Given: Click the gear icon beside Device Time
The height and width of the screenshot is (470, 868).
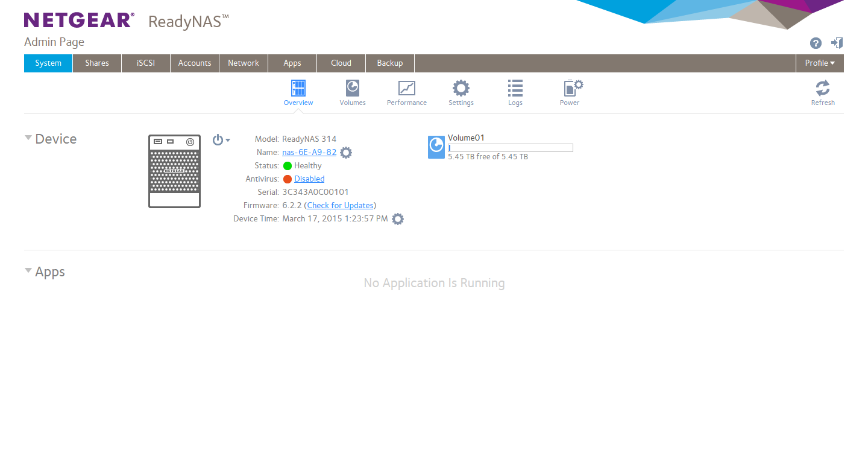Looking at the screenshot, I should click(x=398, y=219).
